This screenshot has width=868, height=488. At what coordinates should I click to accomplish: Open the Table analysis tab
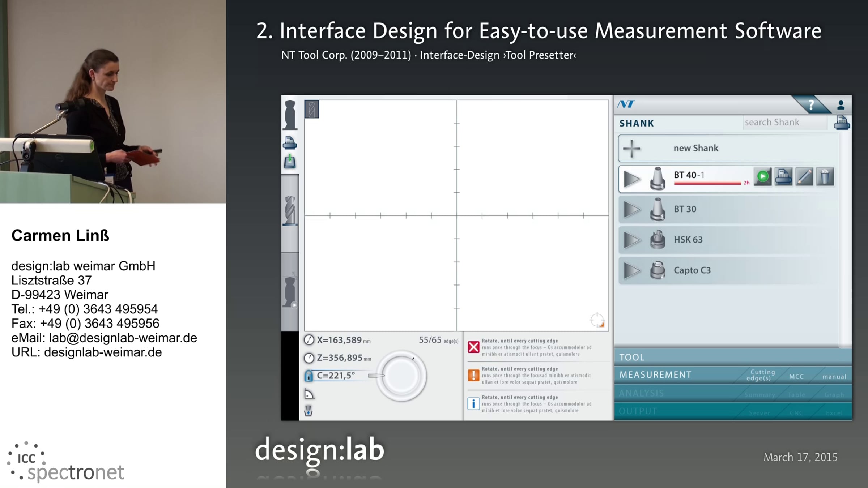coord(796,395)
